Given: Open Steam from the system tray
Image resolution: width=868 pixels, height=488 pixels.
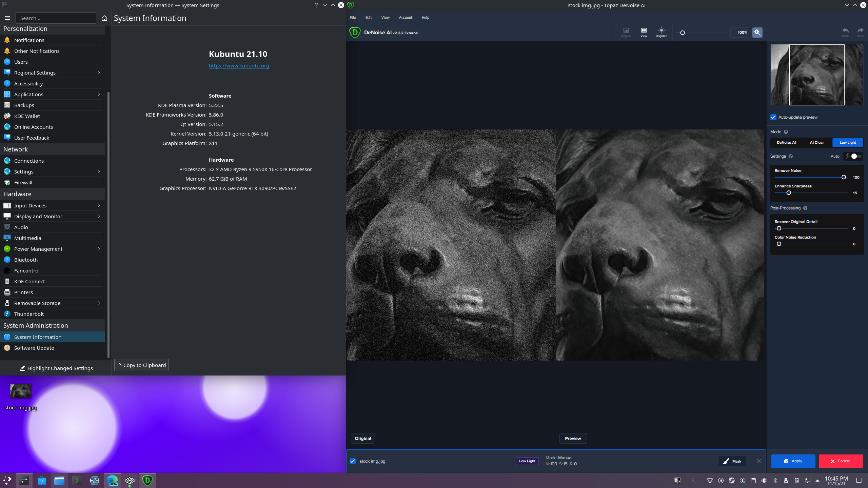Looking at the screenshot, I should pyautogui.click(x=731, y=481).
